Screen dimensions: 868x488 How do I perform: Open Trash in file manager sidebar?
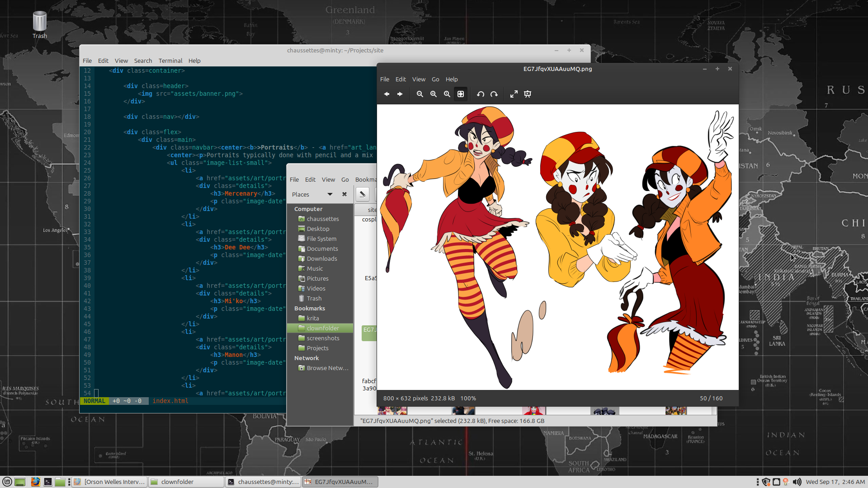pos(320,298)
